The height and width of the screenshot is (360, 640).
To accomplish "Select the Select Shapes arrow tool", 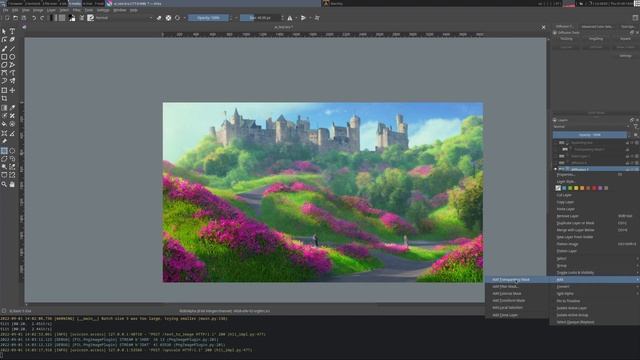I will 4,31.
